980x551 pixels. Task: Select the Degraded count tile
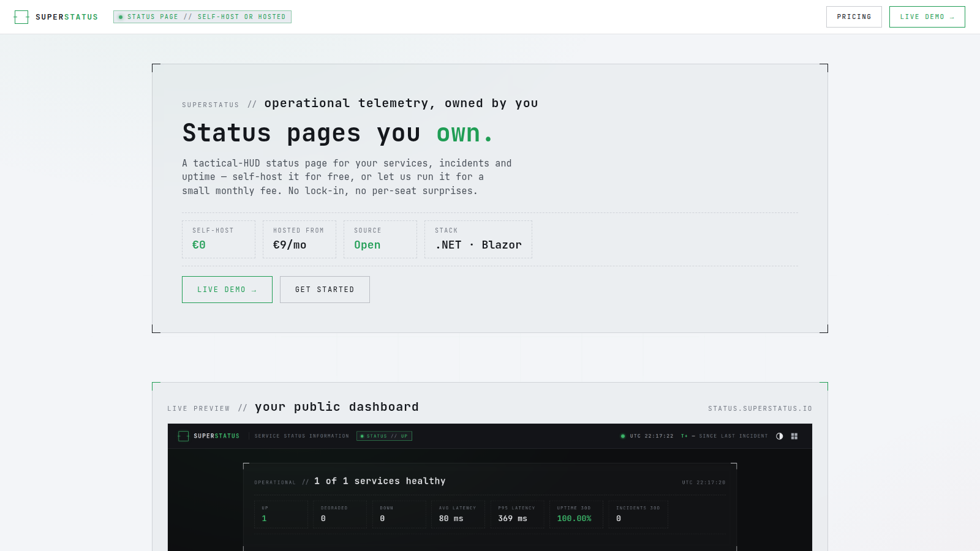pos(340,514)
